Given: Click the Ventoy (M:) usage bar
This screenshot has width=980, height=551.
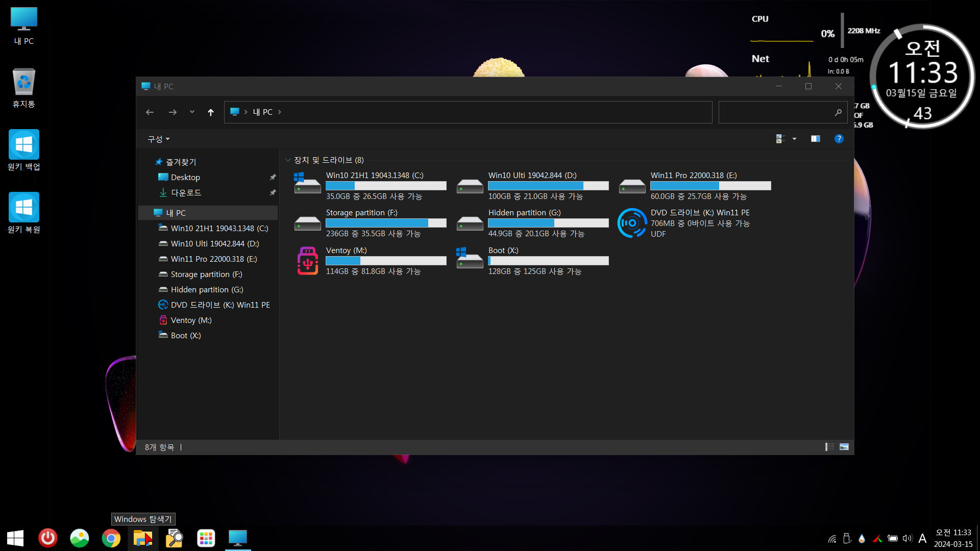Looking at the screenshot, I should click(x=386, y=261).
